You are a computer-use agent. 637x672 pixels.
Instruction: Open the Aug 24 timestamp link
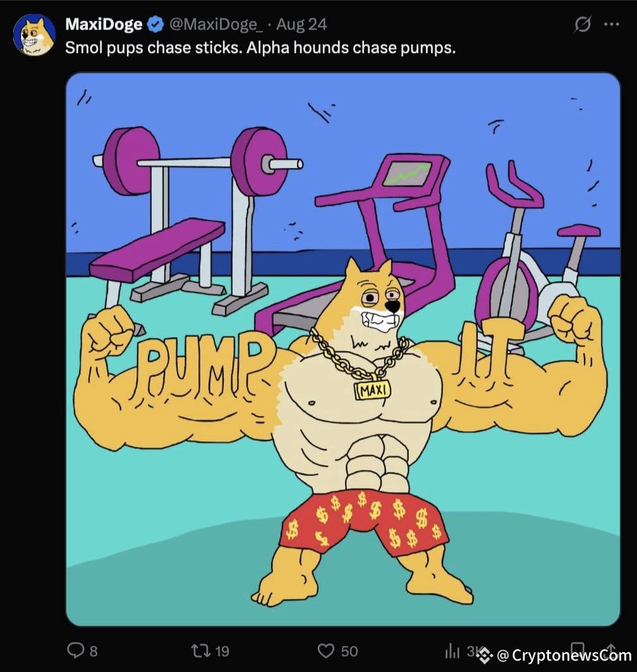point(301,25)
